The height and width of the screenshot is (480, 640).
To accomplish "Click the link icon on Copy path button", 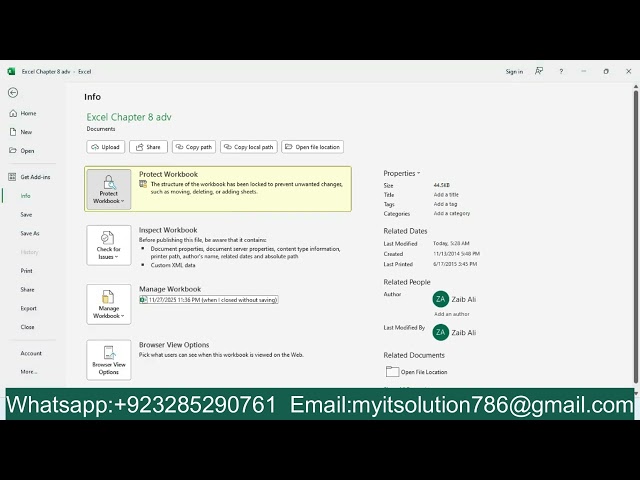I will coord(179,147).
